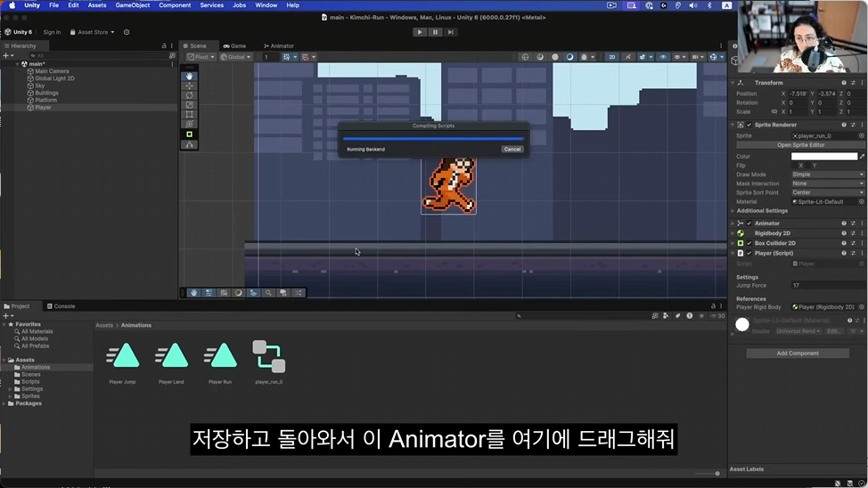Click the Step frame button
Screen dimensions: 868x488
point(451,32)
